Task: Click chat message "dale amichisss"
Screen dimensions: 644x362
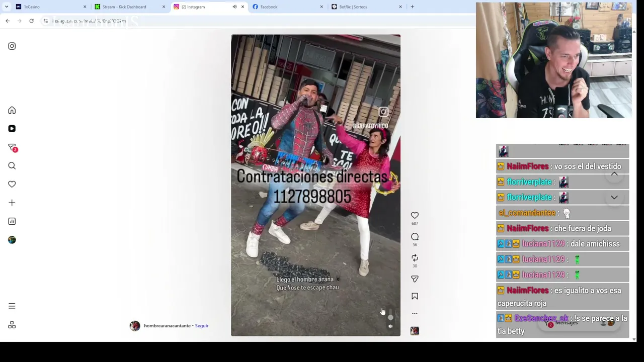Action: [595, 244]
